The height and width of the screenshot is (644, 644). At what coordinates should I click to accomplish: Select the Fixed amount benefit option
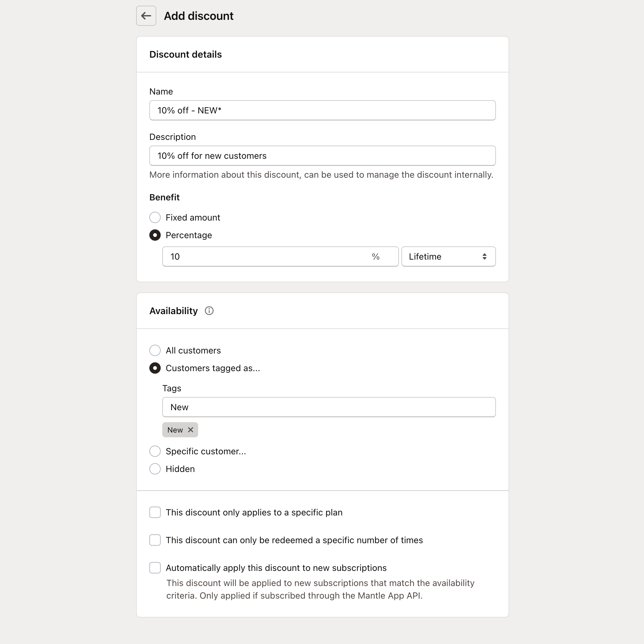[x=155, y=217]
